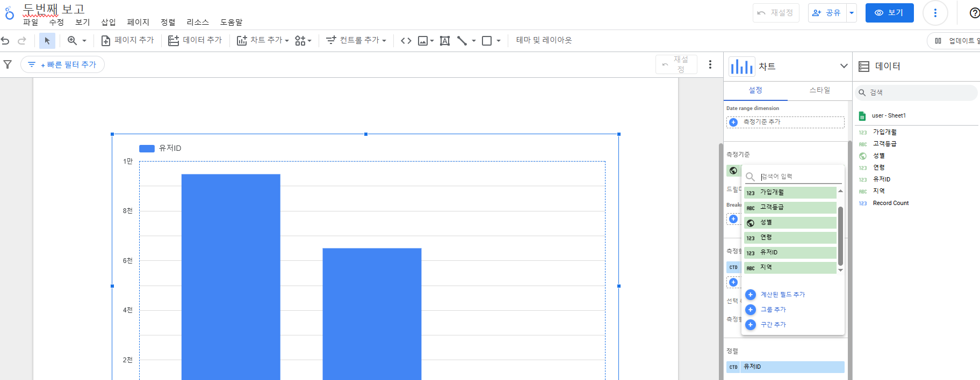Open the 차트 추가 dropdown
This screenshot has height=380, width=980.
coord(263,40)
